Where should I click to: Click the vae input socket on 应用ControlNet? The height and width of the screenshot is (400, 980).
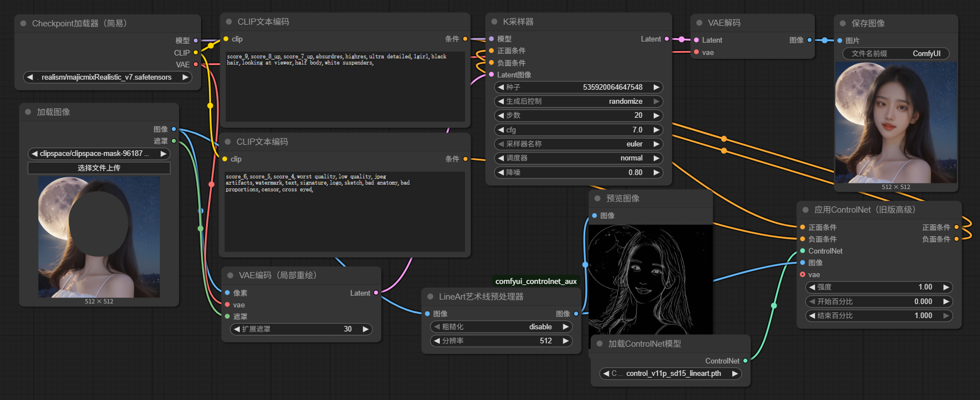[803, 274]
